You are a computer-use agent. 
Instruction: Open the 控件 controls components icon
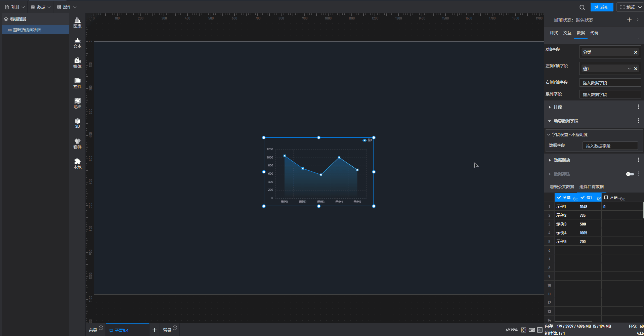click(x=77, y=83)
